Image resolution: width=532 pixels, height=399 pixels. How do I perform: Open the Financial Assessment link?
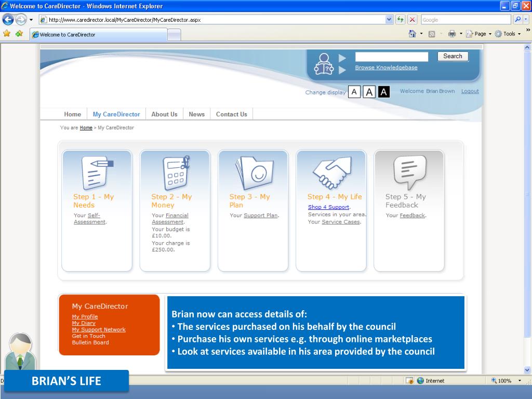170,219
